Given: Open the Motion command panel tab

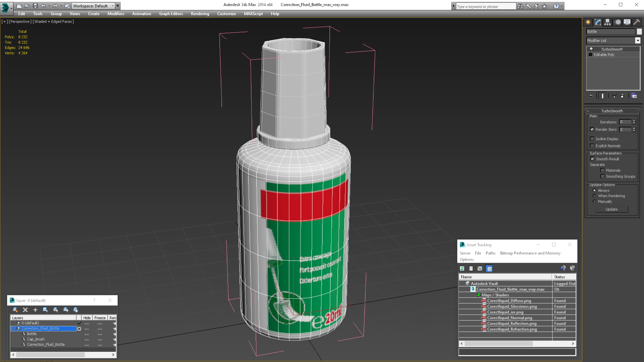Looking at the screenshot, I should pos(617,22).
